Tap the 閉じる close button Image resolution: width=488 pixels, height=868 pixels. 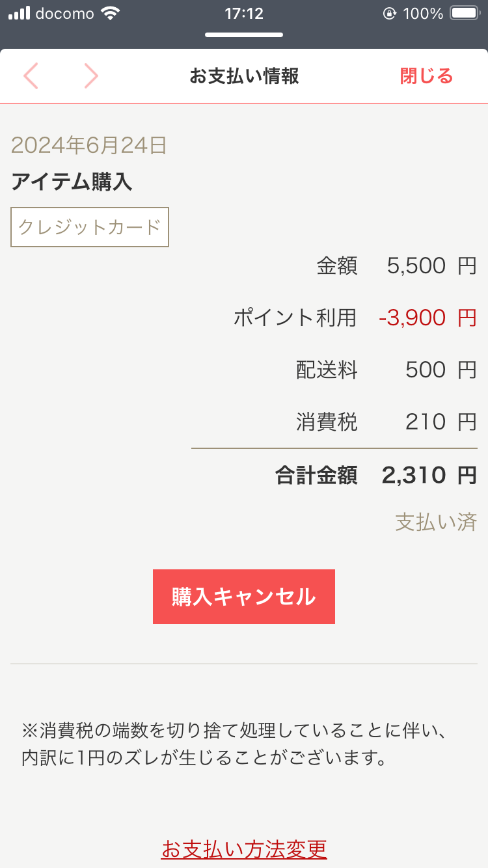pos(426,76)
